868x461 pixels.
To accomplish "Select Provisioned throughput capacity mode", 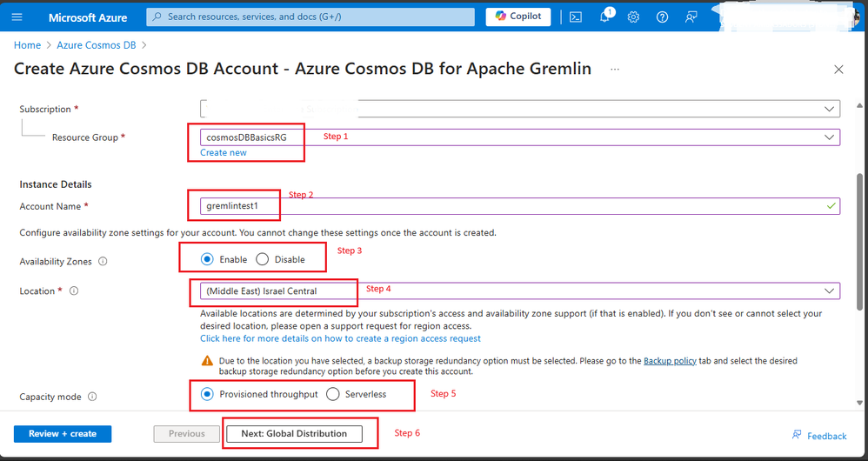I will (207, 394).
